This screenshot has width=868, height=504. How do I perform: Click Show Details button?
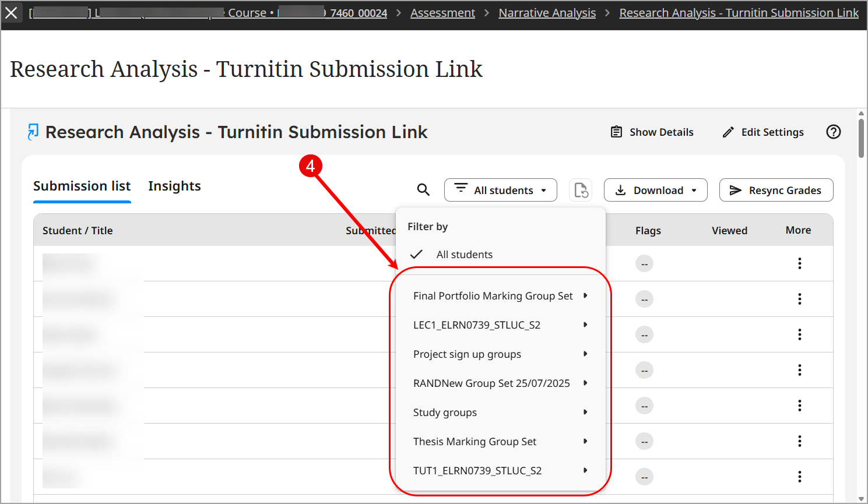[x=652, y=132]
